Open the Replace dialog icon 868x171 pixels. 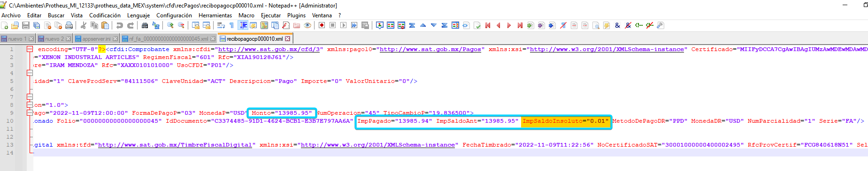(x=155, y=25)
